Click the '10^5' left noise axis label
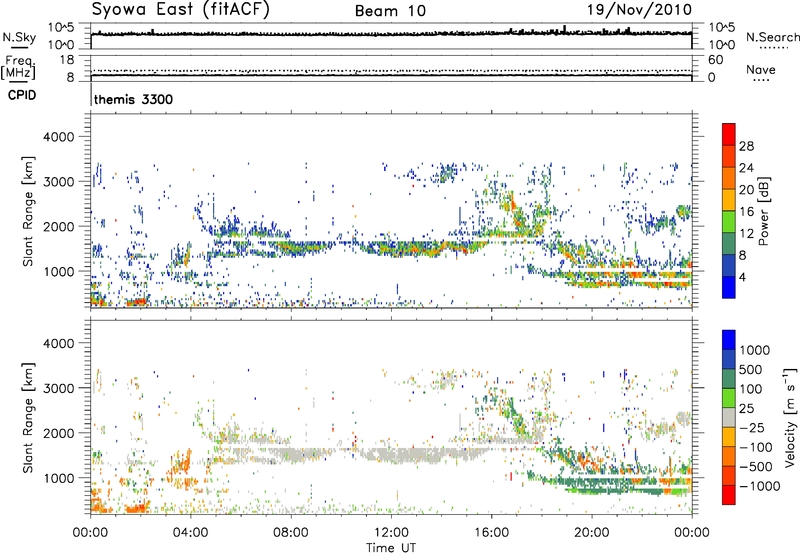Viewport: 800px width, 554px height. (x=61, y=27)
